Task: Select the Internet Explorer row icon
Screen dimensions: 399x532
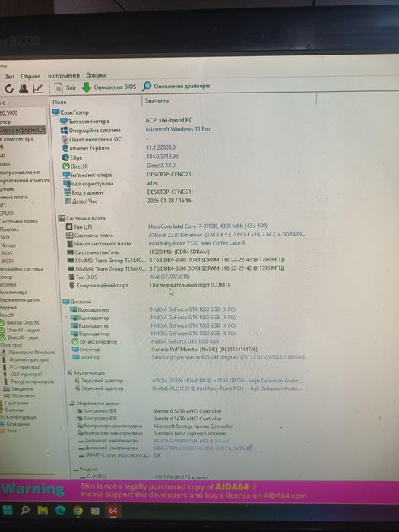Action: [x=65, y=148]
